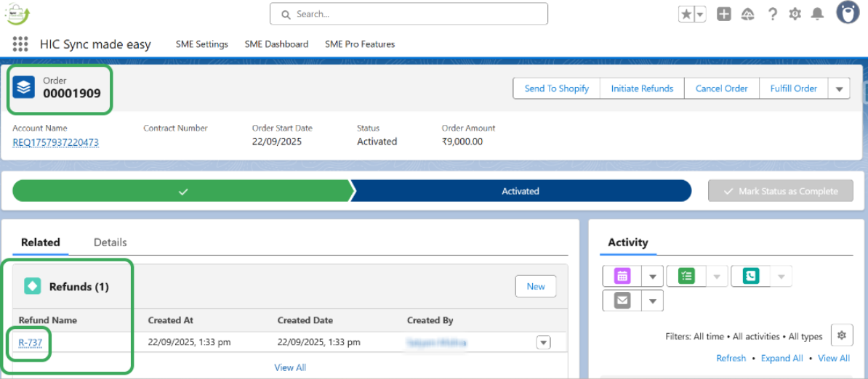The width and height of the screenshot is (868, 379).
Task: Click the Created By column header
Action: [x=430, y=320]
